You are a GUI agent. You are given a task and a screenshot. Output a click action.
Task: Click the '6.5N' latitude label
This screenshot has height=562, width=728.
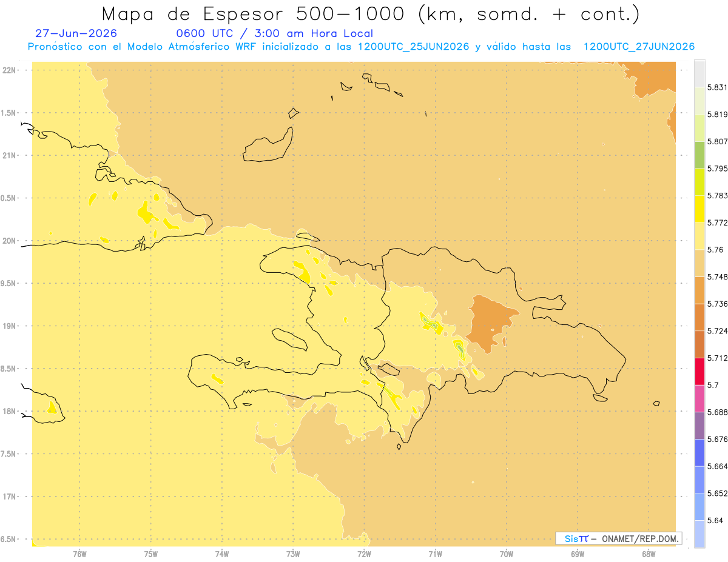[x=9, y=540]
